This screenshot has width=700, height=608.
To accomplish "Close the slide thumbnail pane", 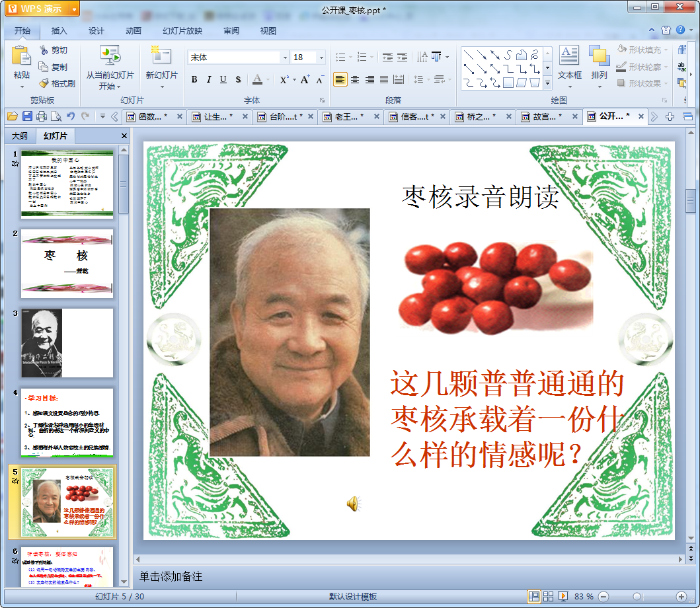I will tap(124, 135).
